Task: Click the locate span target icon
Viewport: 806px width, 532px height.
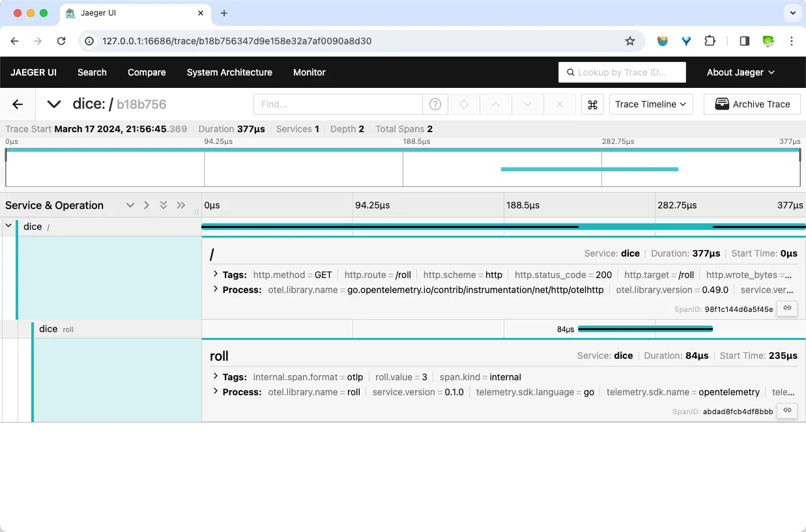Action: [464, 104]
